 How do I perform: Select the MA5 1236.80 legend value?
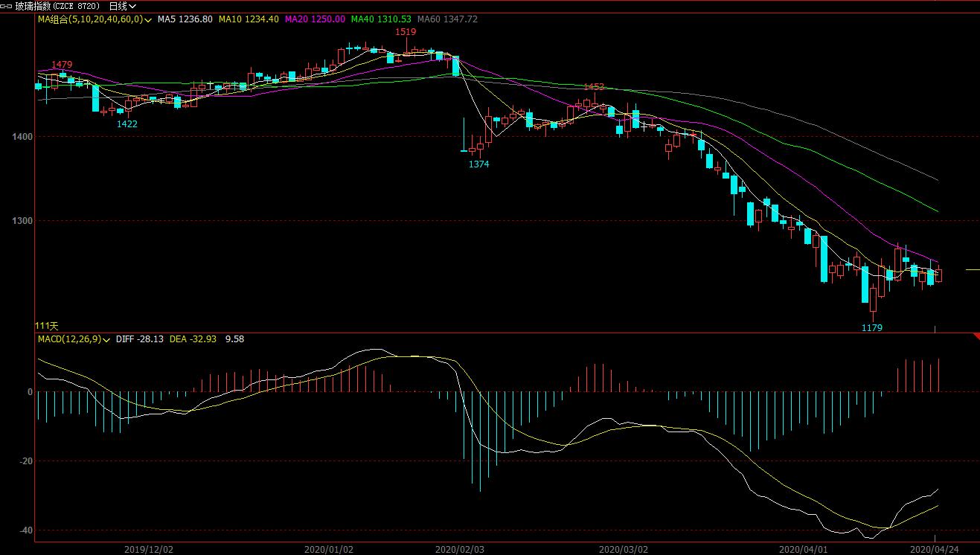(x=185, y=19)
